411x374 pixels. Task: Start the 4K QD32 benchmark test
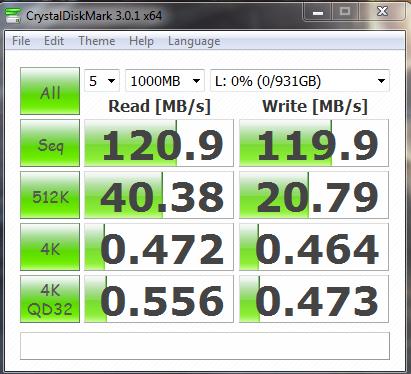(x=50, y=299)
